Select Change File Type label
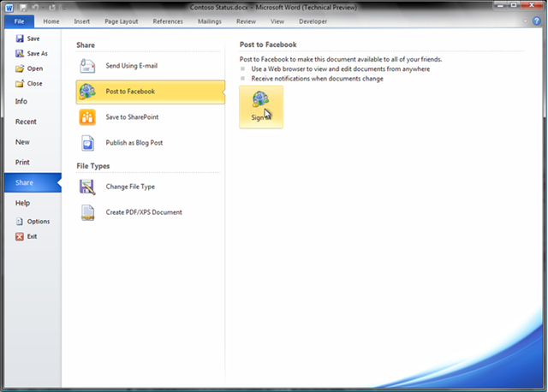This screenshot has width=548, height=392. [130, 187]
